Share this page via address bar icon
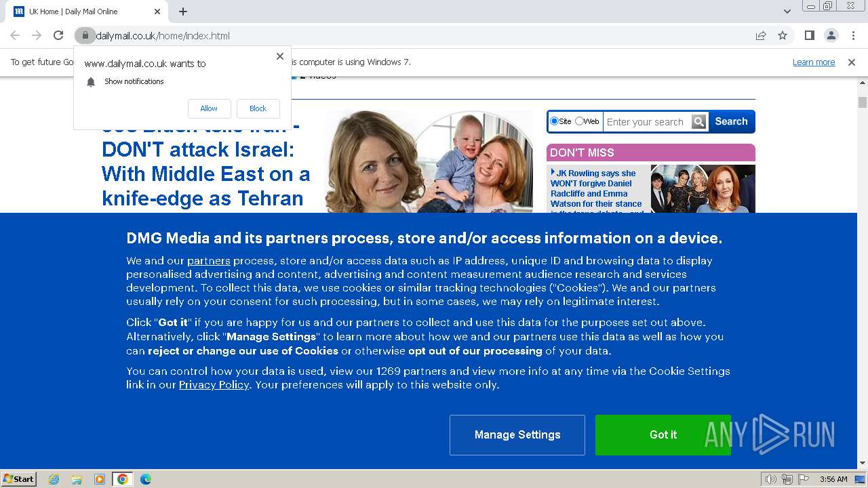 [761, 35]
